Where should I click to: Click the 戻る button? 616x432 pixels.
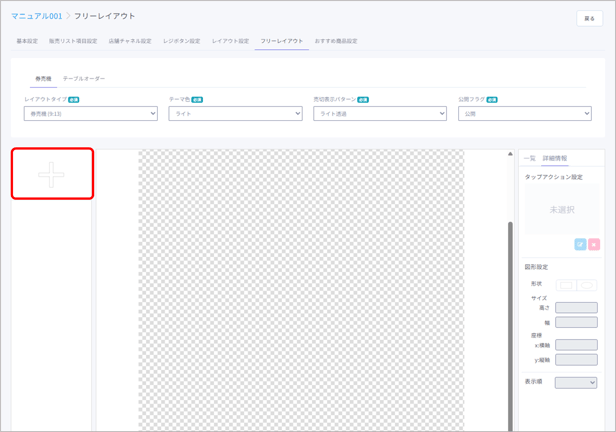[x=589, y=18]
